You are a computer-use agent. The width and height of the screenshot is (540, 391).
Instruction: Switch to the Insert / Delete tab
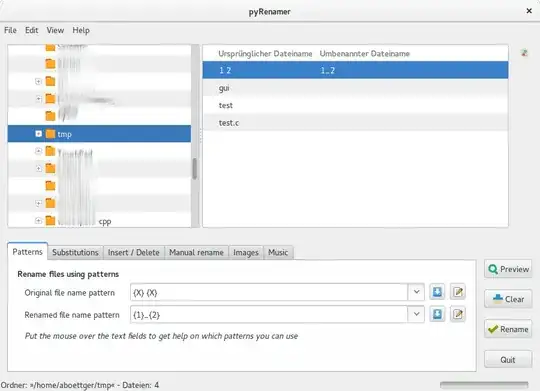134,253
